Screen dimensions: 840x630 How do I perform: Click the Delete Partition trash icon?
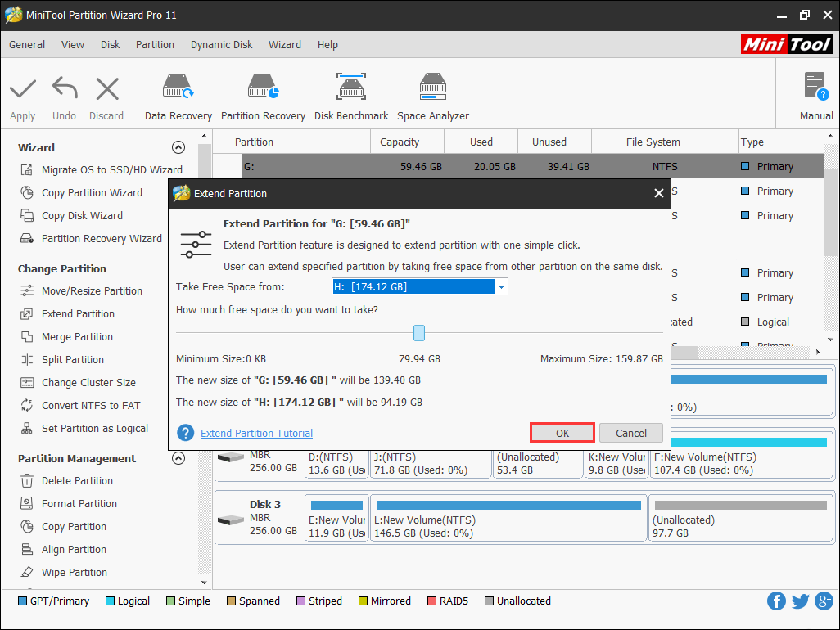pyautogui.click(x=27, y=480)
